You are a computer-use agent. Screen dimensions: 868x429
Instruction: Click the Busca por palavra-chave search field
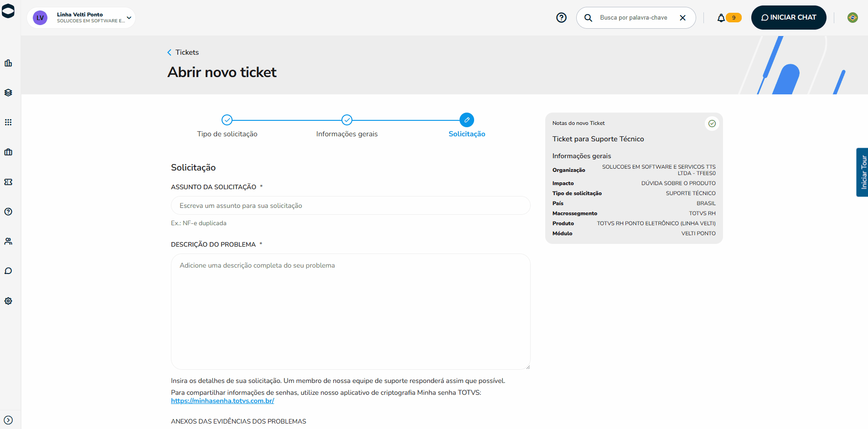(636, 18)
